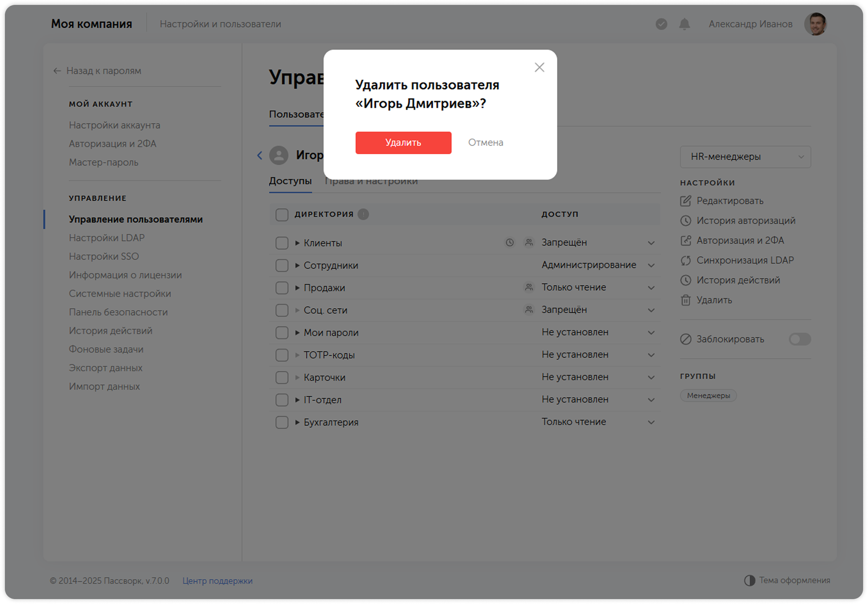Open Импорт данных in sidebar

(104, 386)
